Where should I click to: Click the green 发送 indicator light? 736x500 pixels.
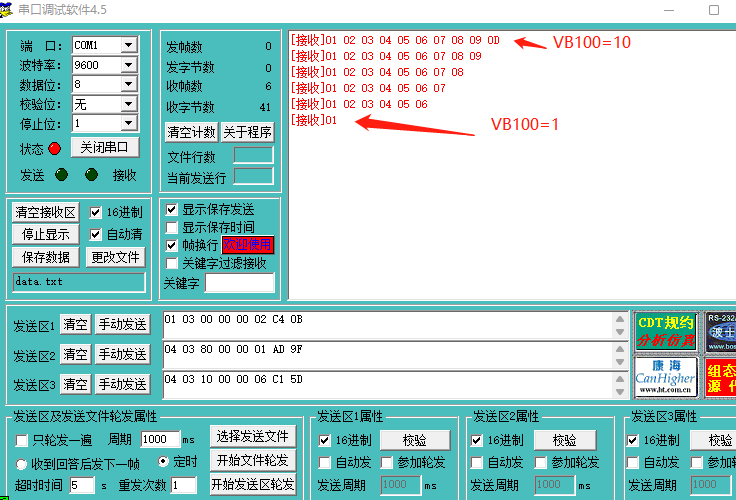click(x=61, y=175)
